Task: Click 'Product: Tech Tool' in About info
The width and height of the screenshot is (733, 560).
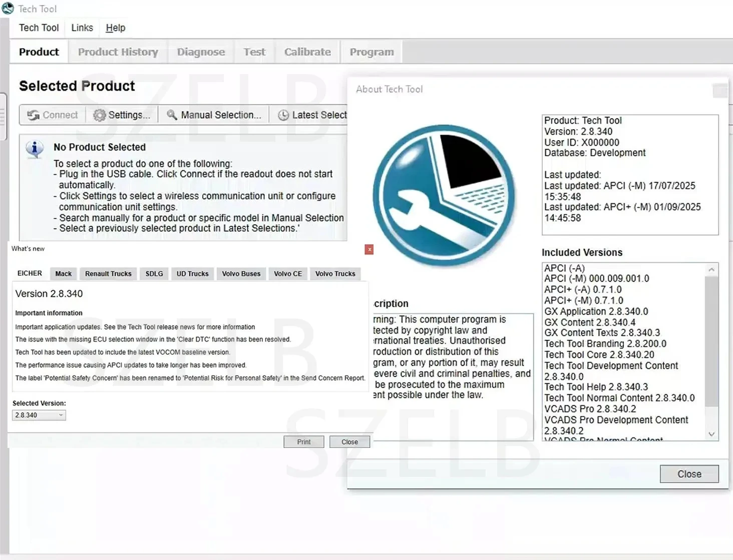Action: pyautogui.click(x=583, y=121)
